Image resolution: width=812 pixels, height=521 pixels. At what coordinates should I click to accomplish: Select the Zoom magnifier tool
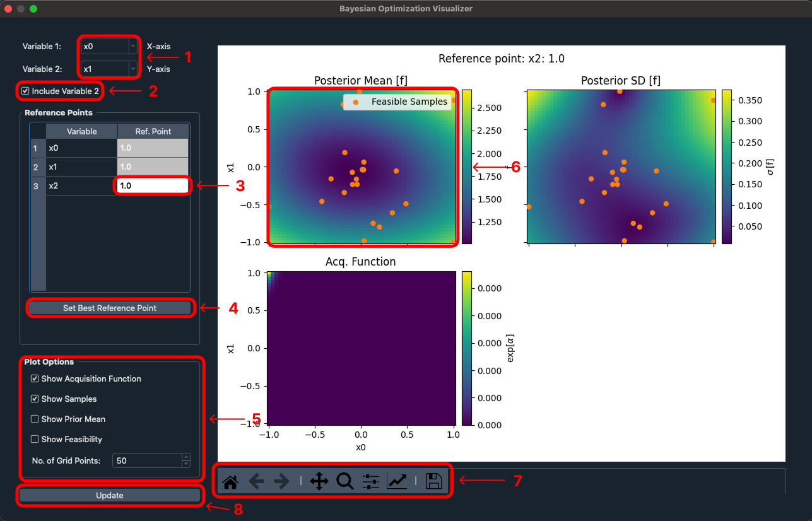pyautogui.click(x=345, y=482)
